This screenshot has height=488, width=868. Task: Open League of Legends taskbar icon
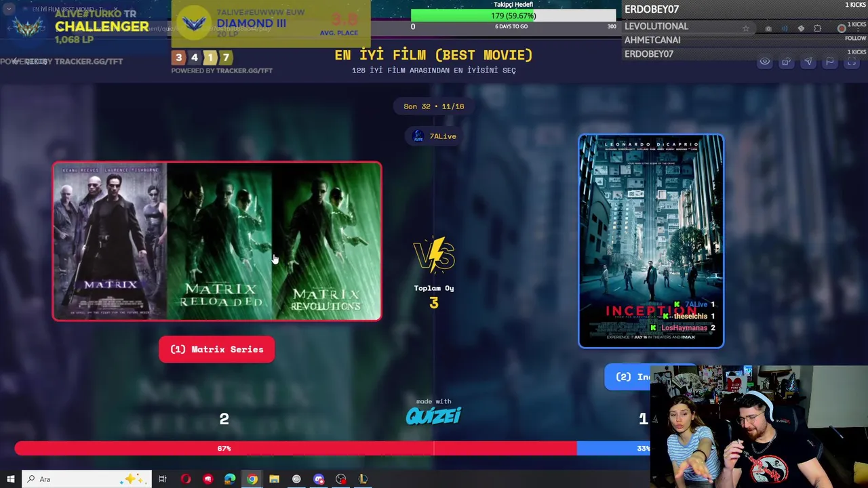[x=363, y=479]
